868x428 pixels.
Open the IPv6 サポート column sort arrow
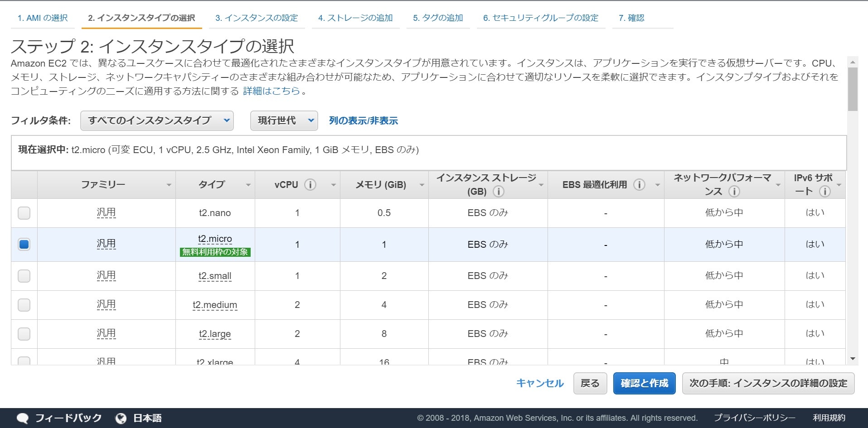[x=839, y=185]
